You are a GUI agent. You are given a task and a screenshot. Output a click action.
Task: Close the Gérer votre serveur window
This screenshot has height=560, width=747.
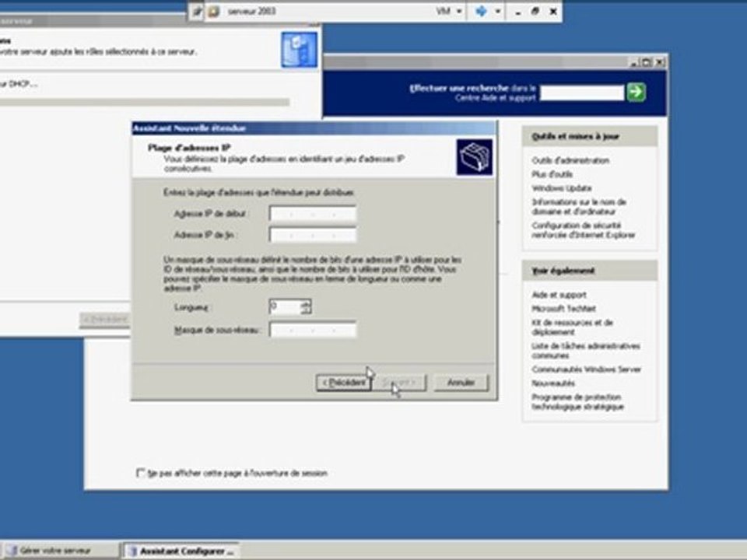pyautogui.click(x=660, y=62)
